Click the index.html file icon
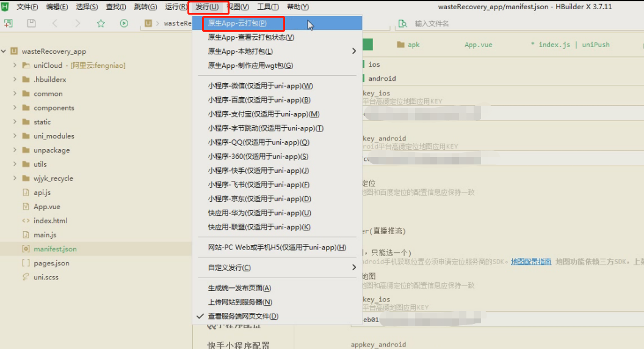Image resolution: width=644 pixels, height=349 pixels. point(26,221)
